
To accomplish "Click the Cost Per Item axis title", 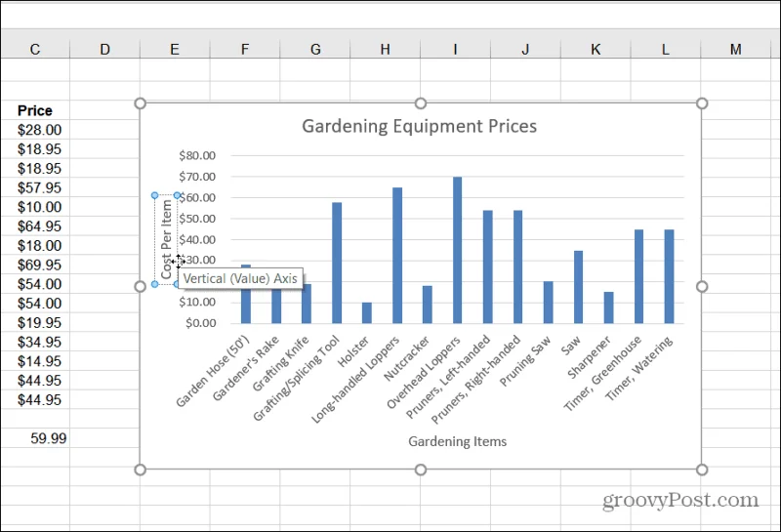I will [166, 239].
